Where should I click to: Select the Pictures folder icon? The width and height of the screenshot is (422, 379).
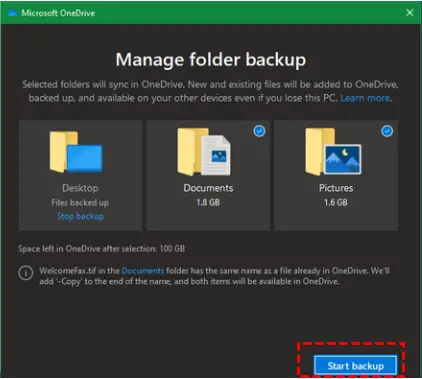(333, 152)
